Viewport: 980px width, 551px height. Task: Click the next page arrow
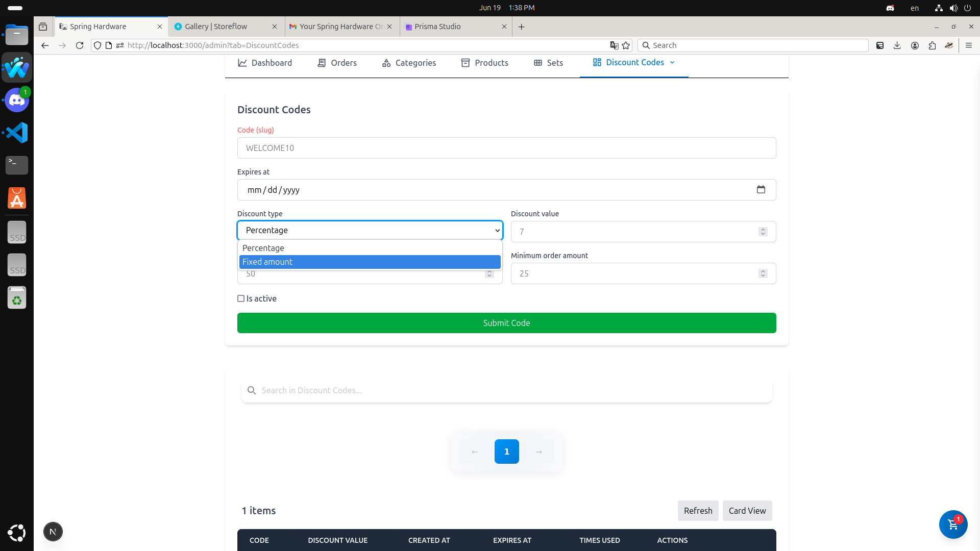[x=538, y=452]
